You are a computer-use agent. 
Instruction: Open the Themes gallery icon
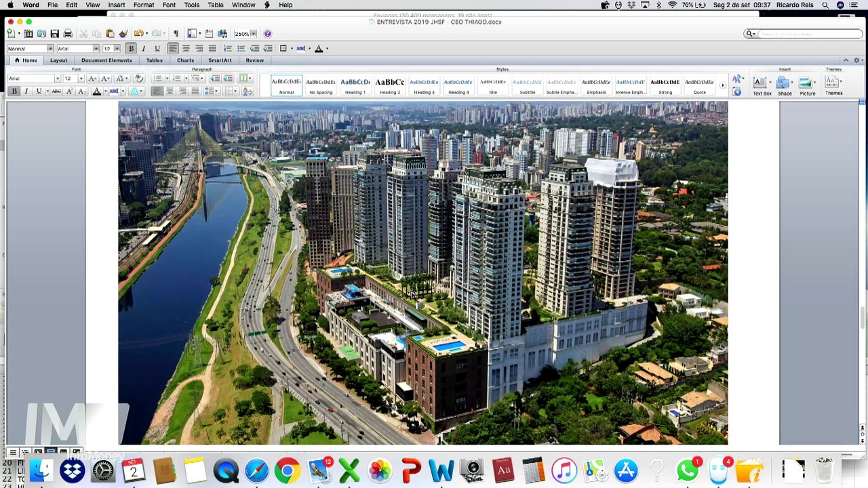pos(833,85)
